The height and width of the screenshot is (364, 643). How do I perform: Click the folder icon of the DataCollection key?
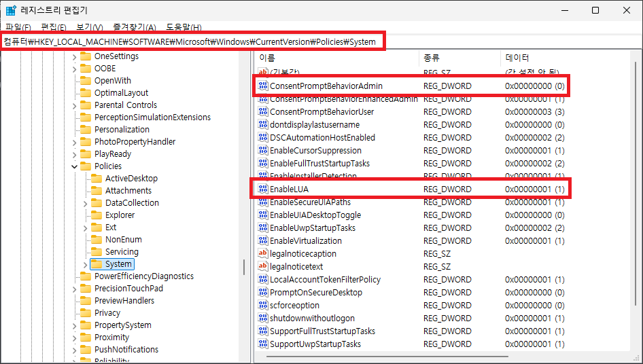97,202
